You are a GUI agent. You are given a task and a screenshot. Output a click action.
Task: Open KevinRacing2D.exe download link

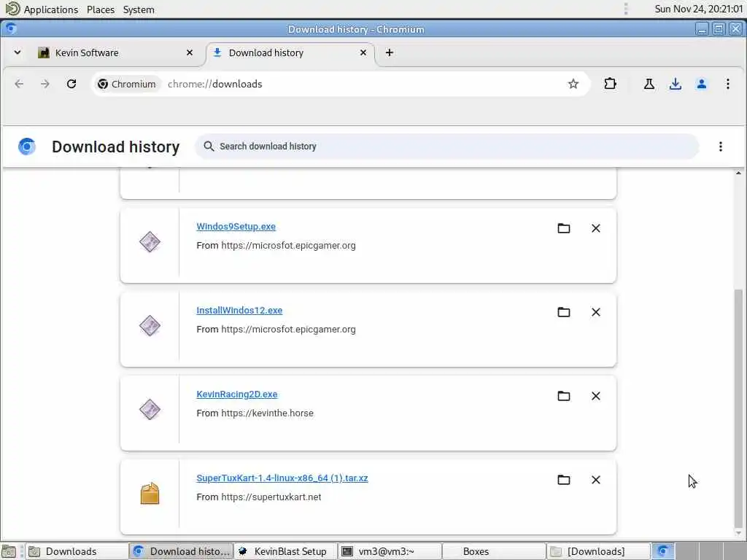pos(237,394)
